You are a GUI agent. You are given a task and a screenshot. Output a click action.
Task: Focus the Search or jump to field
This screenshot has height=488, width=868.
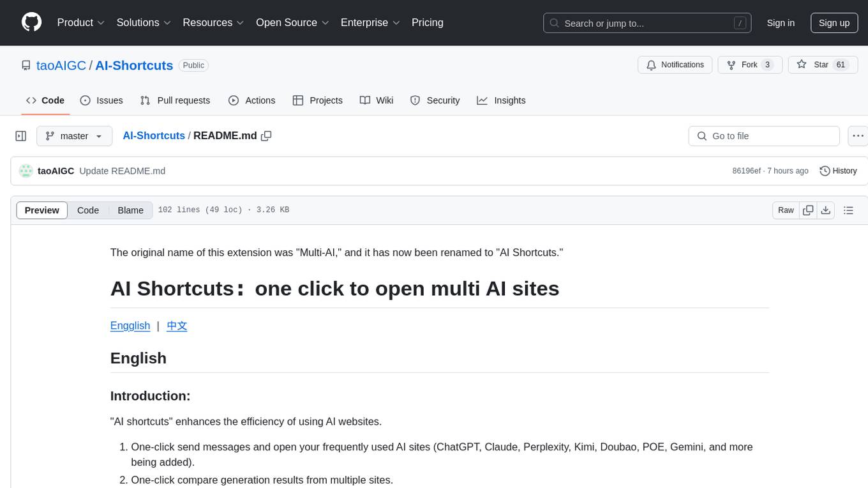(646, 23)
